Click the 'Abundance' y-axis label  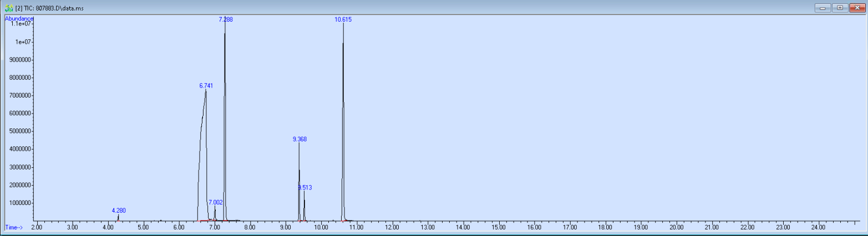tap(19, 18)
